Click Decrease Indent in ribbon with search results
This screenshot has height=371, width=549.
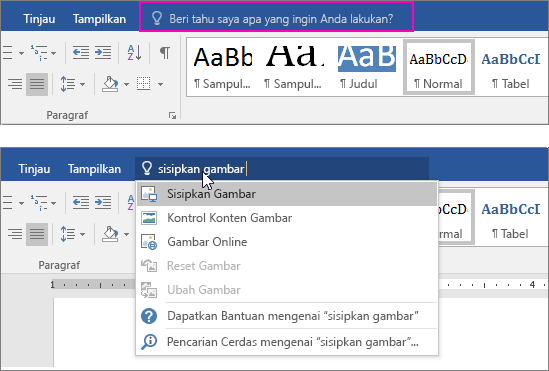click(81, 203)
